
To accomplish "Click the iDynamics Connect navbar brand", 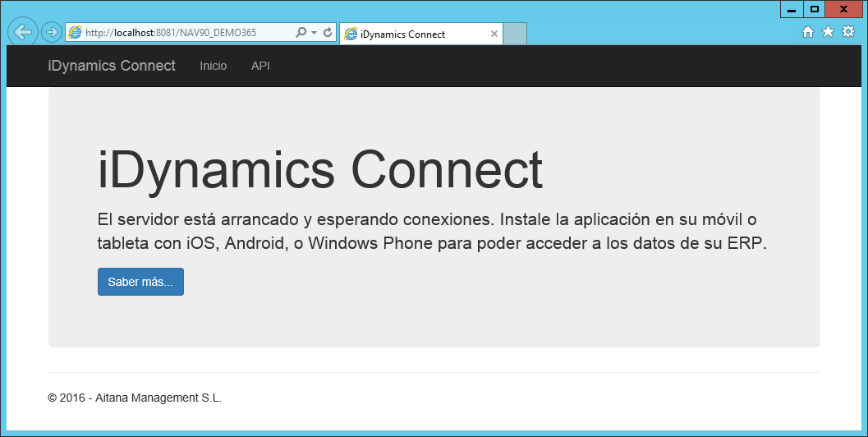I will click(112, 66).
